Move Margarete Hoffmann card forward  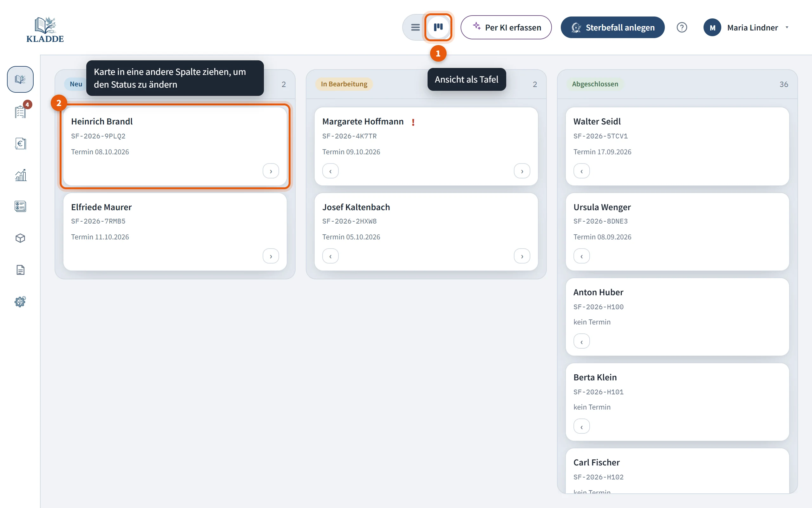(522, 171)
